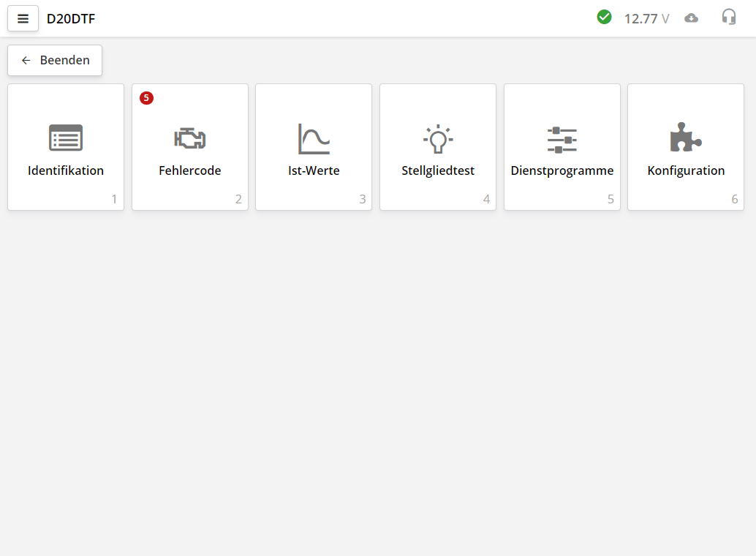This screenshot has width=756, height=556.
Task: Open the Dienstprogramme module
Action: [562, 146]
